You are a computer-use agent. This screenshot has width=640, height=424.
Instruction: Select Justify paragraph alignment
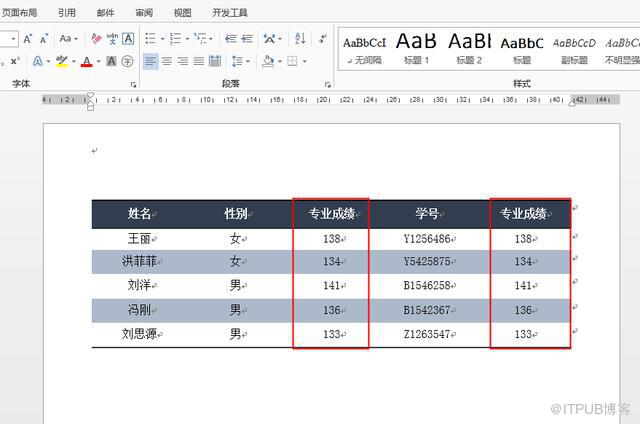(199, 61)
